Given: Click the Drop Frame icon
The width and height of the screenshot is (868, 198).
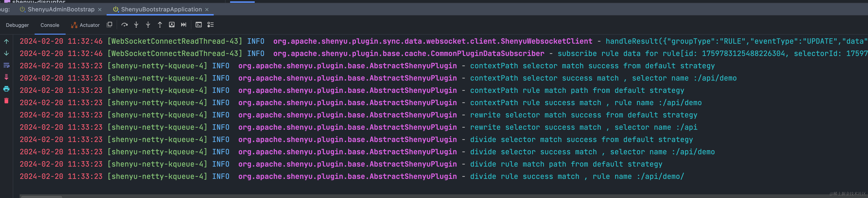Looking at the screenshot, I should (172, 25).
